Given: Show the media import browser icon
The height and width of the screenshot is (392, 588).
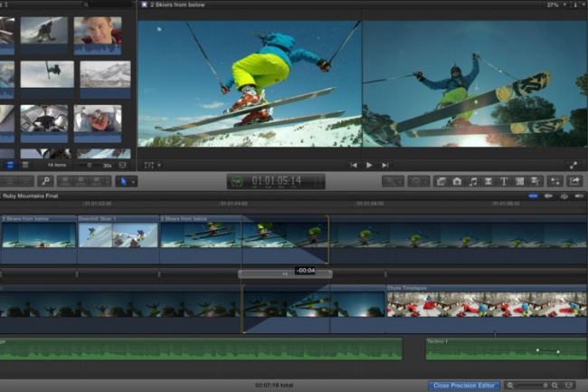Looking at the screenshot, I should [x=441, y=182].
